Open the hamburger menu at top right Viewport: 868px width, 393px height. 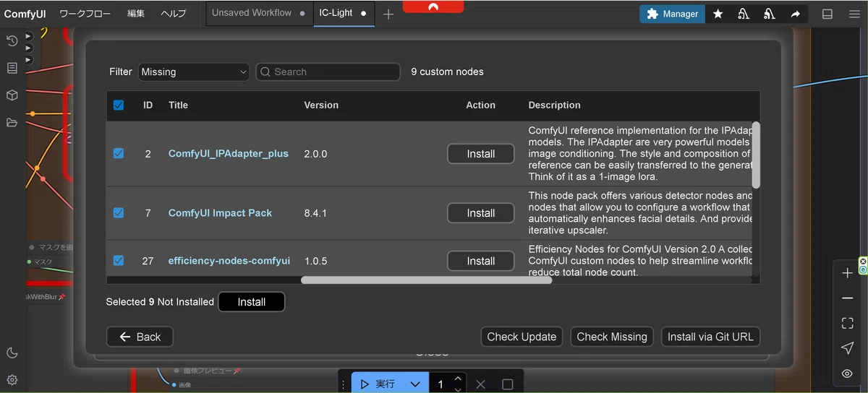pyautogui.click(x=854, y=14)
